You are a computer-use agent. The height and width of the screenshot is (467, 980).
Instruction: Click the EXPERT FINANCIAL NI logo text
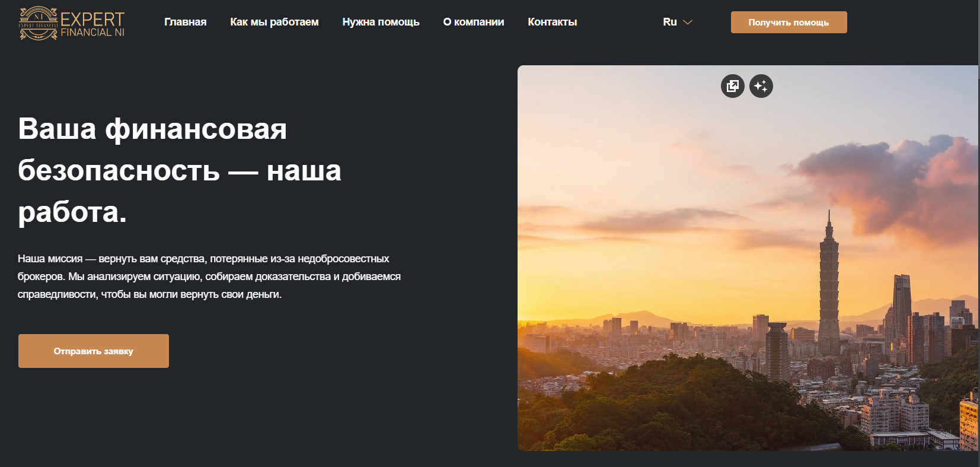point(92,24)
